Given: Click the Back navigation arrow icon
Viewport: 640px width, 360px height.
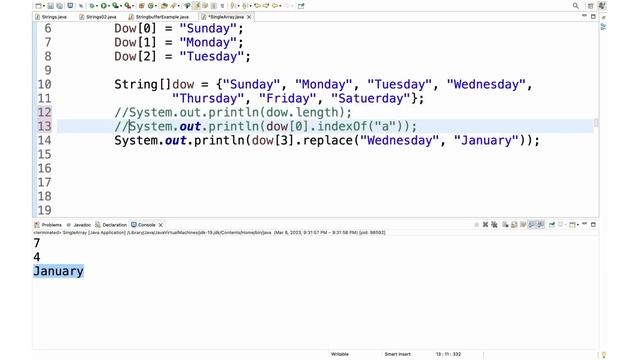Looking at the screenshot, I should (275, 6).
